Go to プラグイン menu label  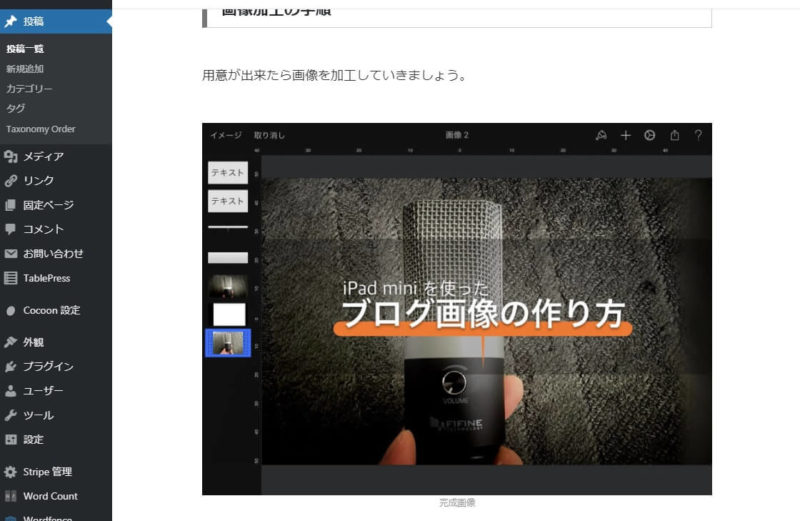(x=48, y=366)
